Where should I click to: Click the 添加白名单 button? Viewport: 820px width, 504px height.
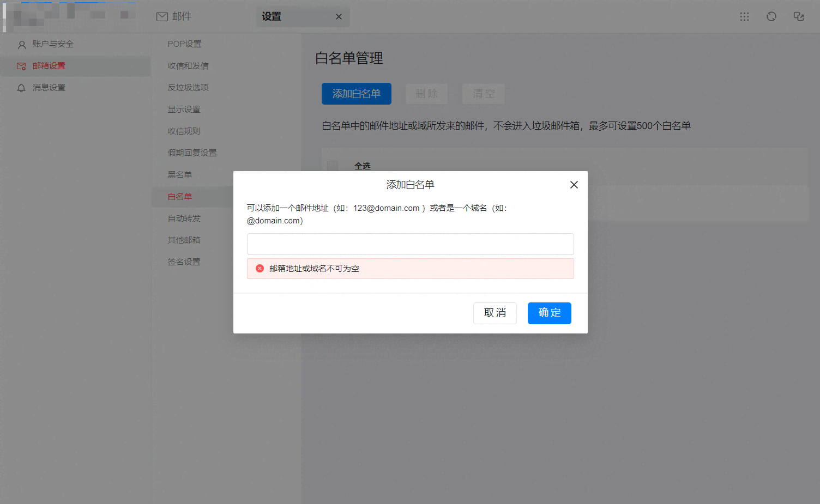(x=356, y=94)
